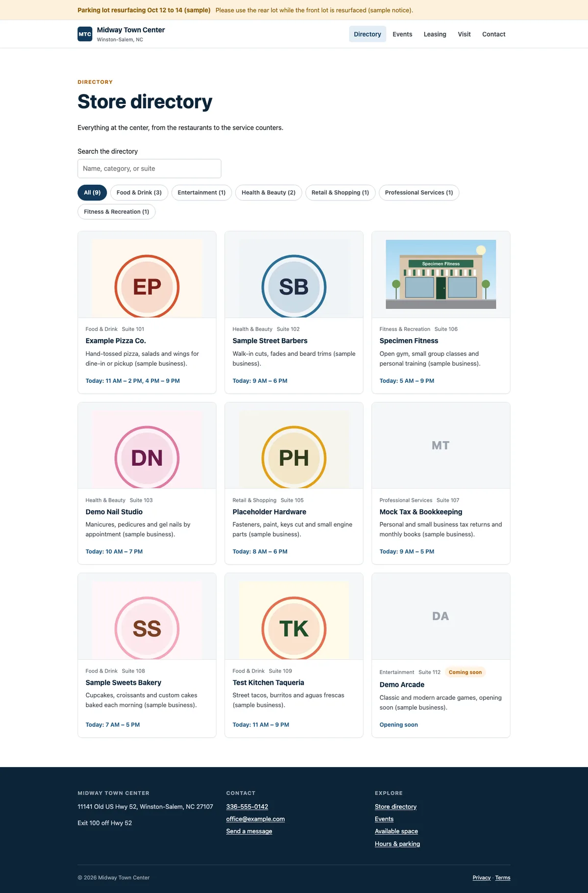Click 'Suite 101' label

[x=133, y=329]
